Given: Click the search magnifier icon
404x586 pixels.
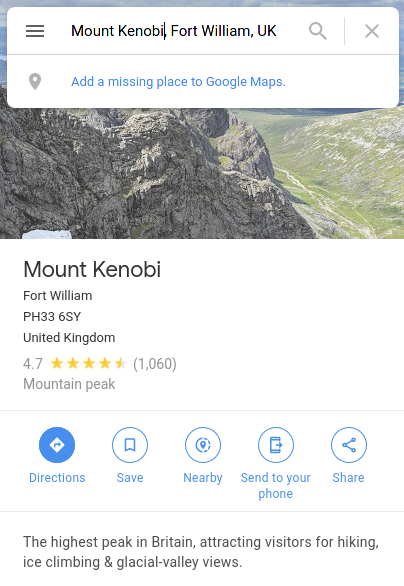Looking at the screenshot, I should click(x=318, y=31).
